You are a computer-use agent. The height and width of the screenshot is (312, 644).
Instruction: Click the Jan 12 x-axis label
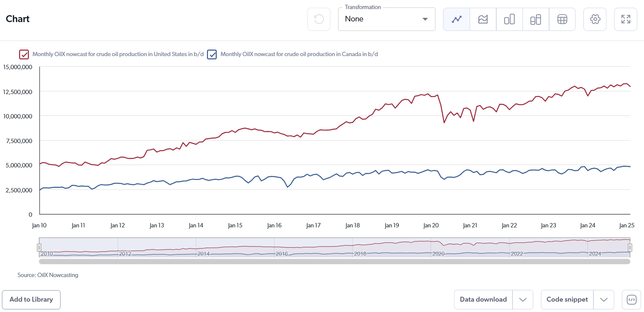click(x=118, y=225)
